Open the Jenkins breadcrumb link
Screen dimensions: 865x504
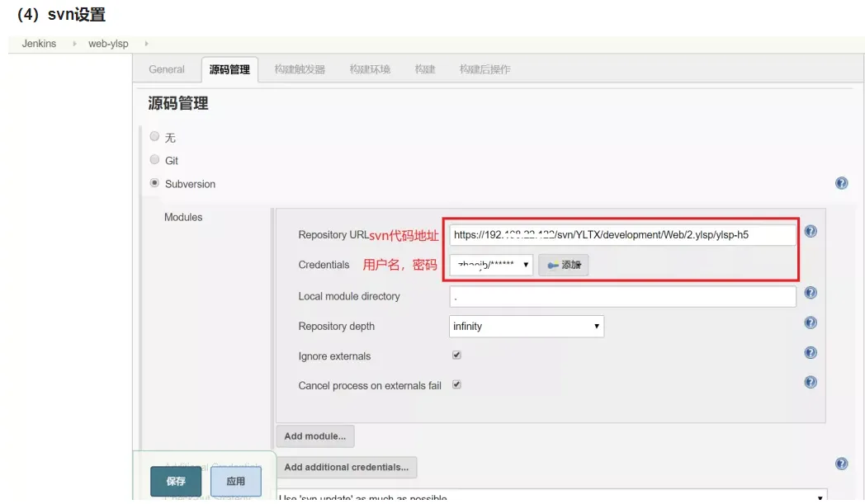coord(39,44)
